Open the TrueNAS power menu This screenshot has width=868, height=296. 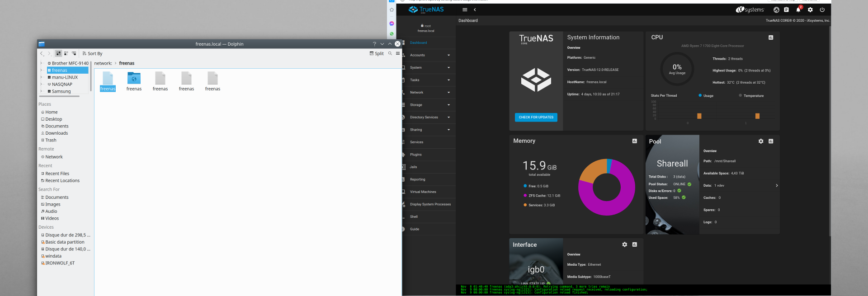822,9
